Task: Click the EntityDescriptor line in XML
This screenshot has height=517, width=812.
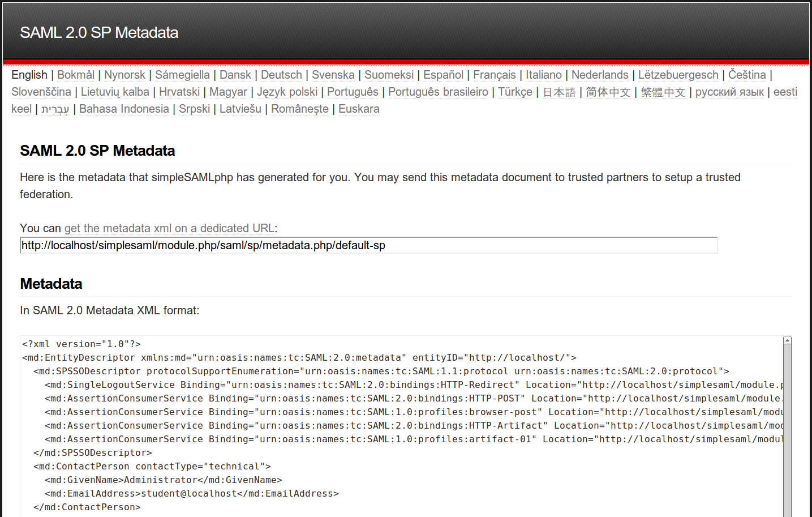Action: click(x=299, y=357)
